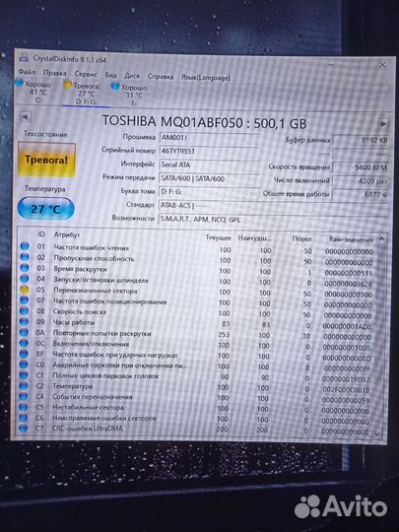This screenshot has width=399, height=532.
Task: Click the blue status dot for attribute 0A
Action: pos(24,333)
